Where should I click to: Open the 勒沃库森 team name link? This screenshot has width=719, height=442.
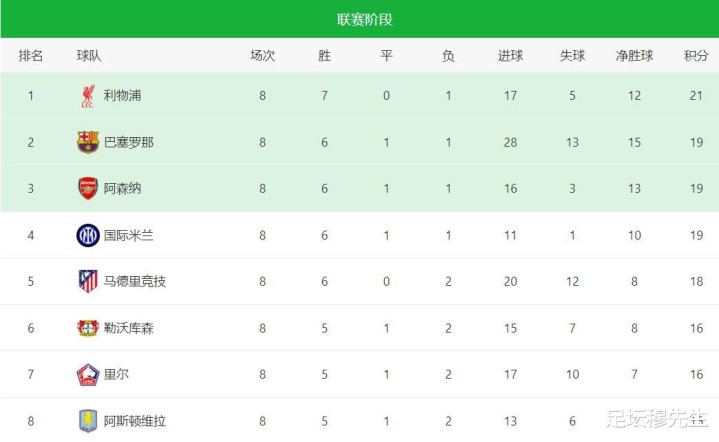(x=129, y=328)
